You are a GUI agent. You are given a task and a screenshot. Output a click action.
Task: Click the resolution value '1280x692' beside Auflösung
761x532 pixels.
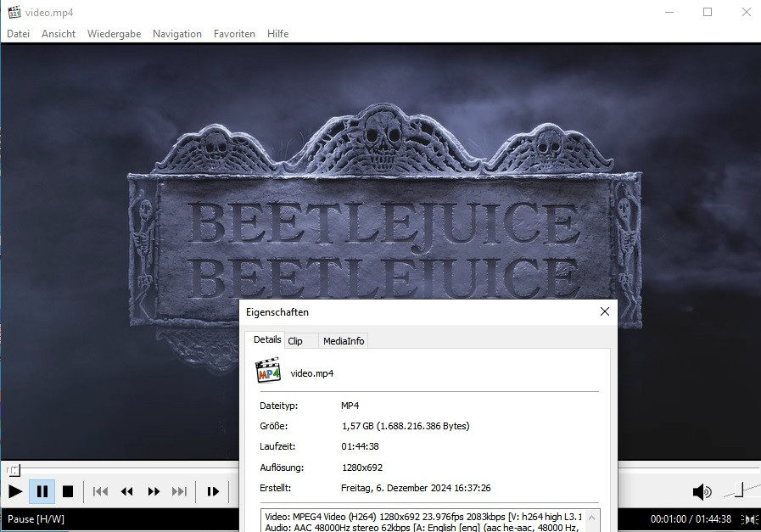[x=362, y=468]
